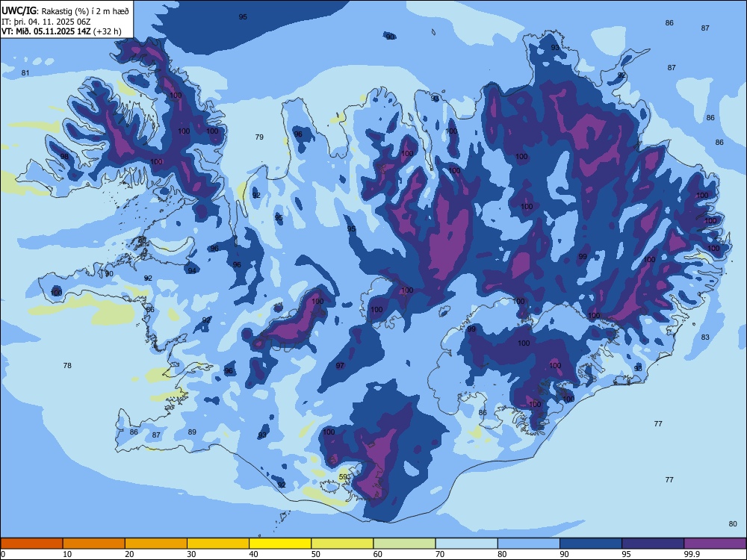Image resolution: width=747 pixels, height=560 pixels.
Task: Click the pale blue 70–80 legend swatch
Action: tap(466, 544)
